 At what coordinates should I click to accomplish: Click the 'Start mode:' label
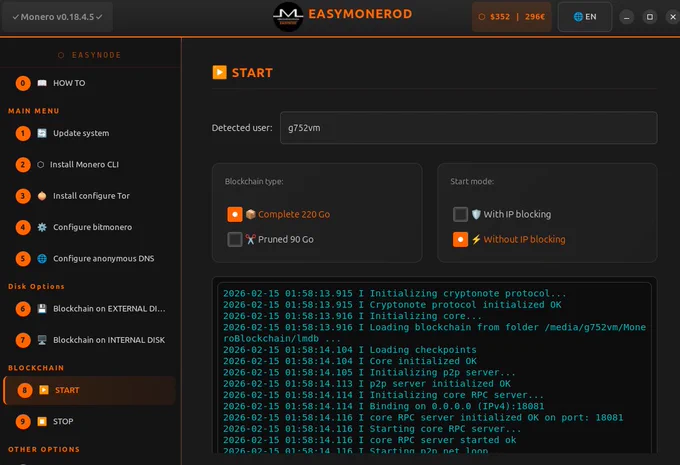point(472,181)
